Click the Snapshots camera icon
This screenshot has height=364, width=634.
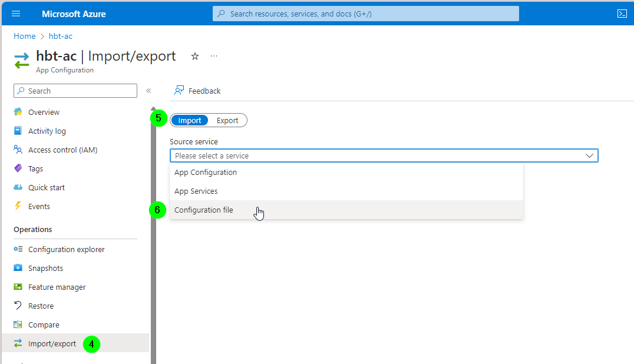click(x=18, y=268)
